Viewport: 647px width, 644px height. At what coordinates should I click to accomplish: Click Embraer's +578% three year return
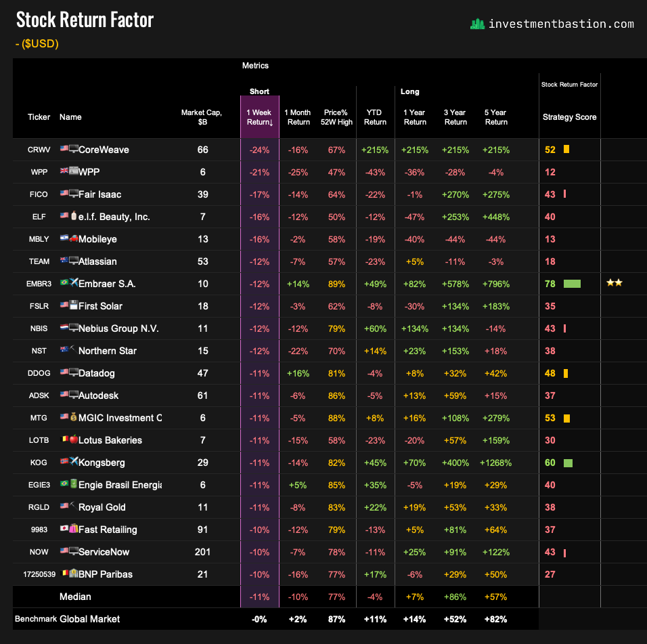[x=455, y=284]
